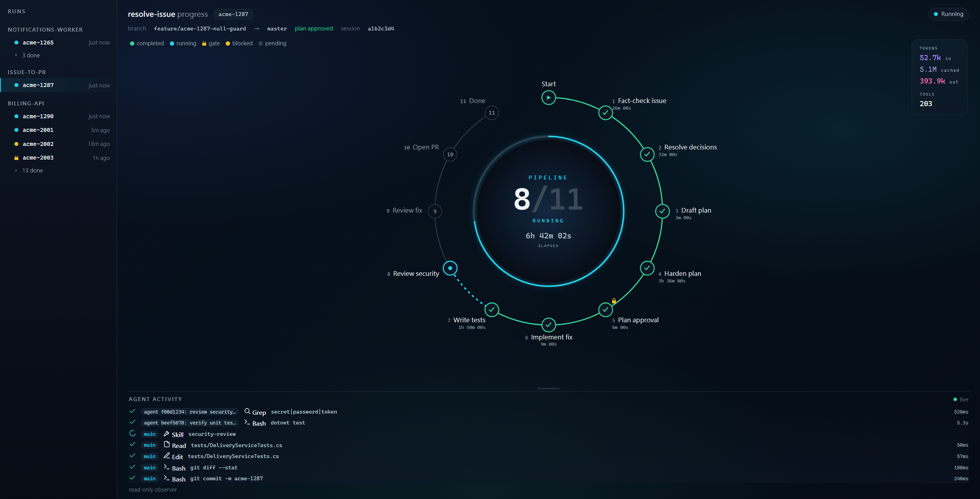This screenshot has height=499, width=980.
Task: Click the 8/11 pipeline progress ring center
Action: tap(549, 211)
